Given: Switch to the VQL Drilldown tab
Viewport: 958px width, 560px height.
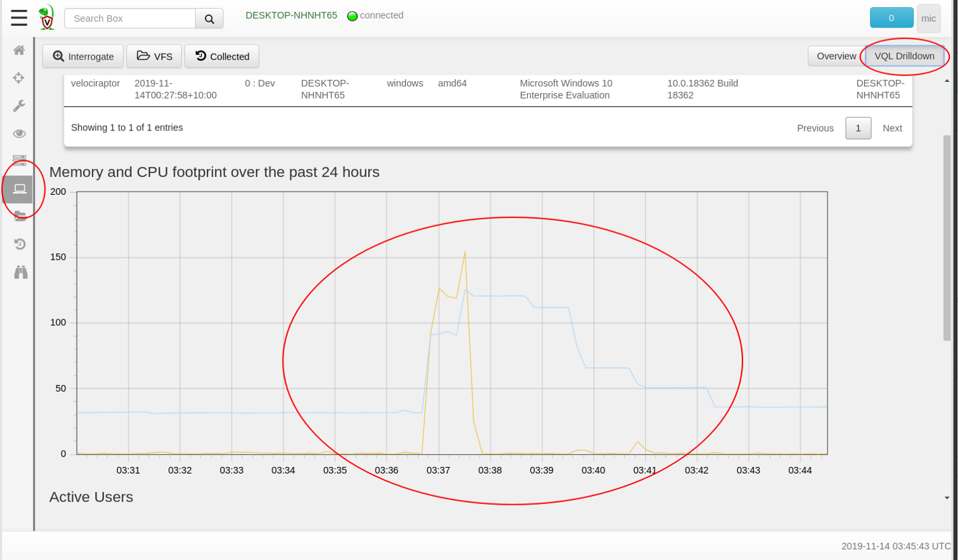Looking at the screenshot, I should click(904, 56).
